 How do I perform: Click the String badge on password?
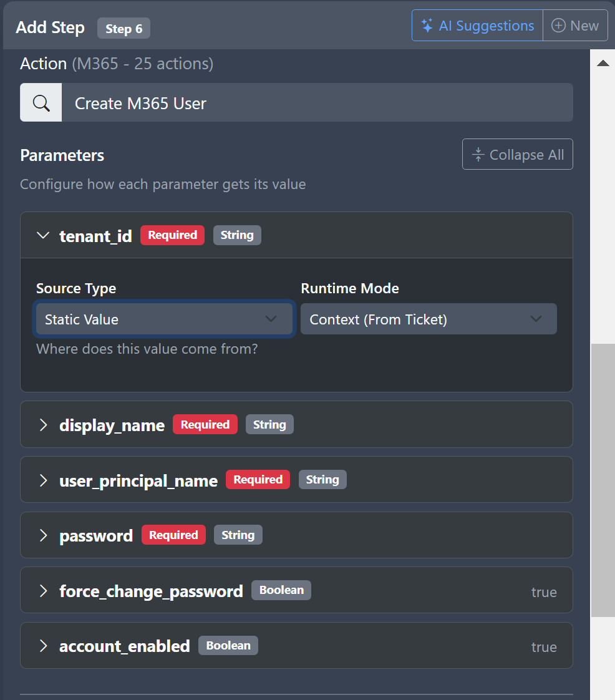238,535
